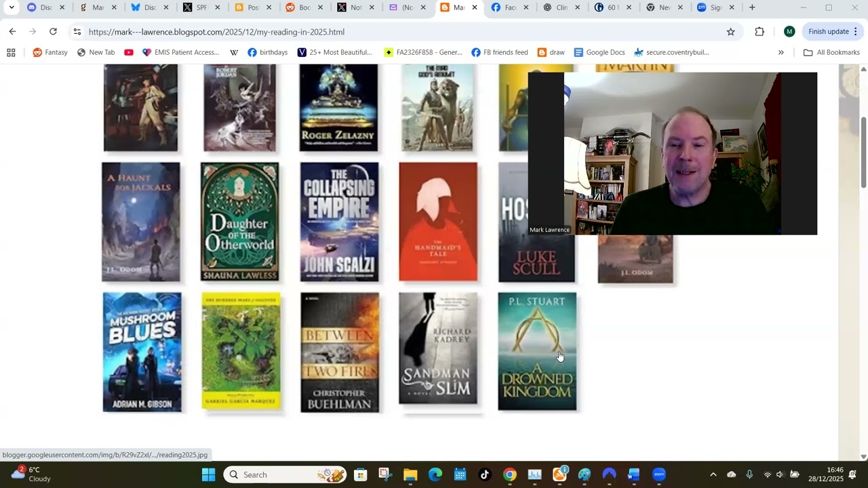Show hidden system tray icons chevron
This screenshot has width=868, height=488.
click(713, 474)
